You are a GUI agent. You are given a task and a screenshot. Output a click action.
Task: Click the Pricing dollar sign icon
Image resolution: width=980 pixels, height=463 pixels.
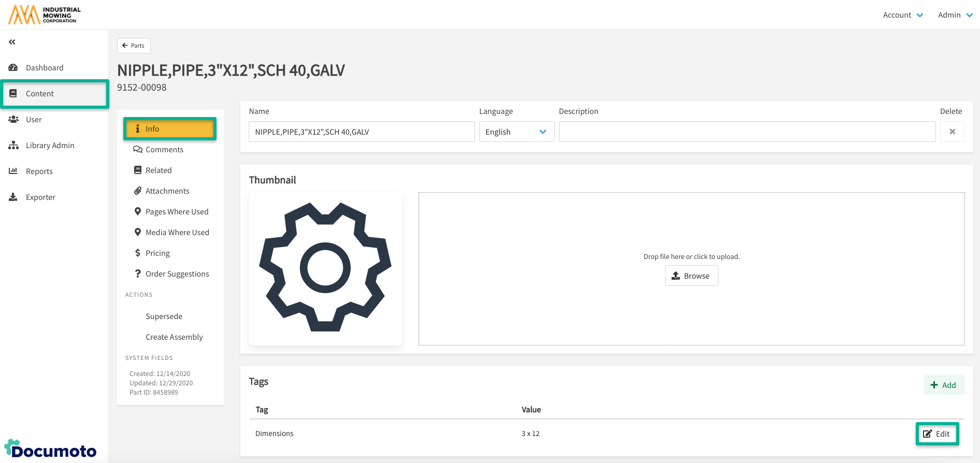(138, 253)
